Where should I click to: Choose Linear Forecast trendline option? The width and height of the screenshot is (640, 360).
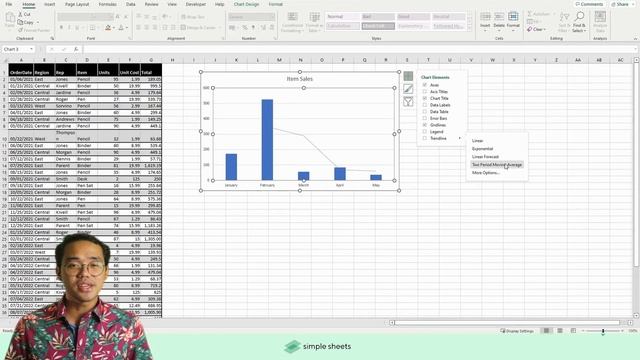(x=485, y=157)
